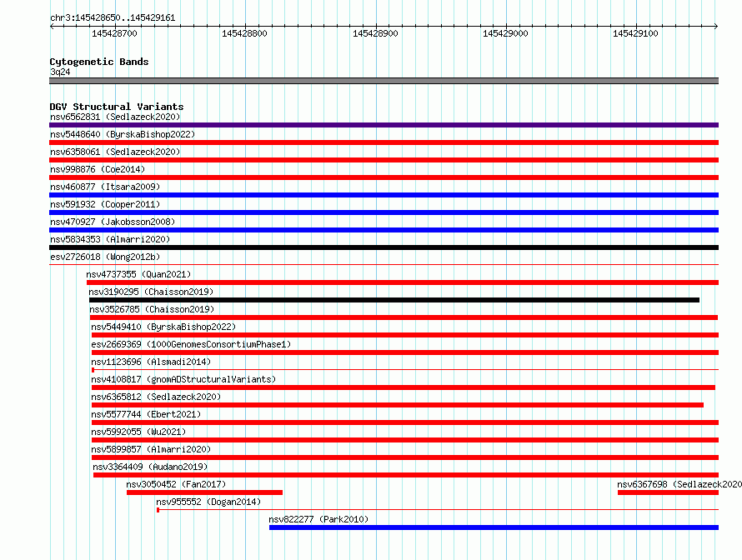Click the thin red nsv955552 line

438,509
